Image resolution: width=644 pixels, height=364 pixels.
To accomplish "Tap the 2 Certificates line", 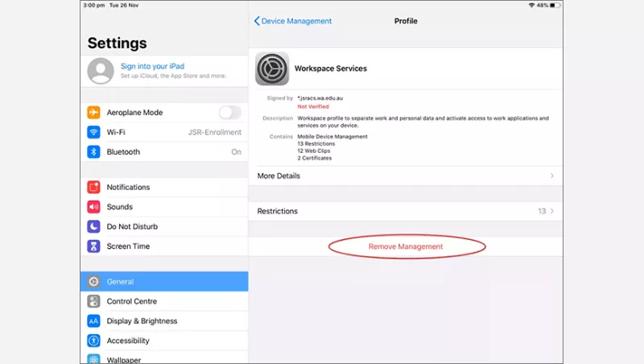I will (x=315, y=158).
